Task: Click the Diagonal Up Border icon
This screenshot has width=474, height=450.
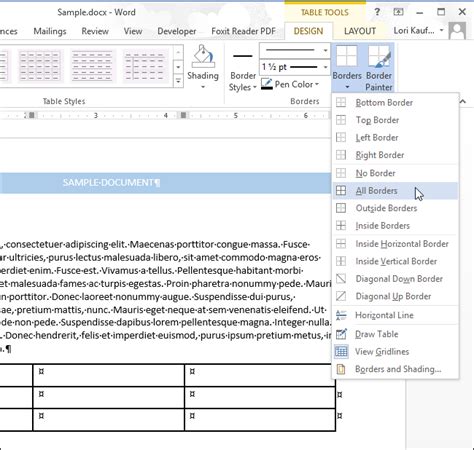Action: tap(341, 296)
